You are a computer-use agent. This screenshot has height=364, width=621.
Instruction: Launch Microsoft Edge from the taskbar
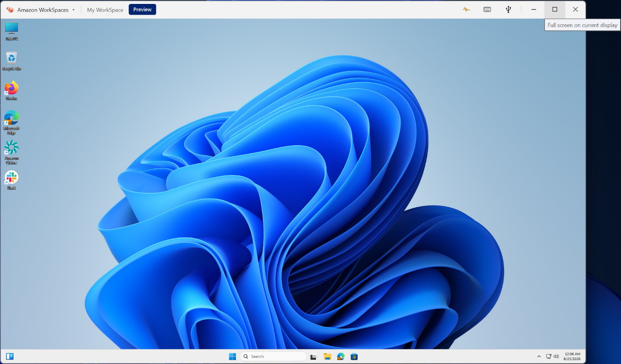point(341,357)
